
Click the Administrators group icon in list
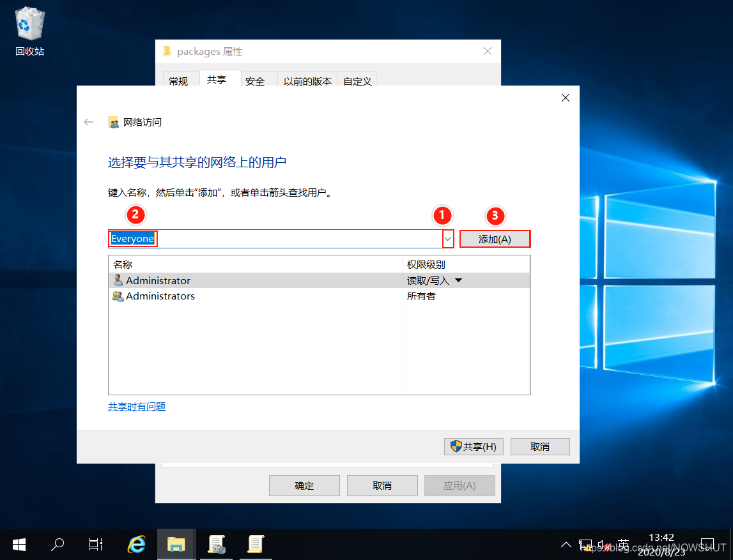tap(118, 296)
